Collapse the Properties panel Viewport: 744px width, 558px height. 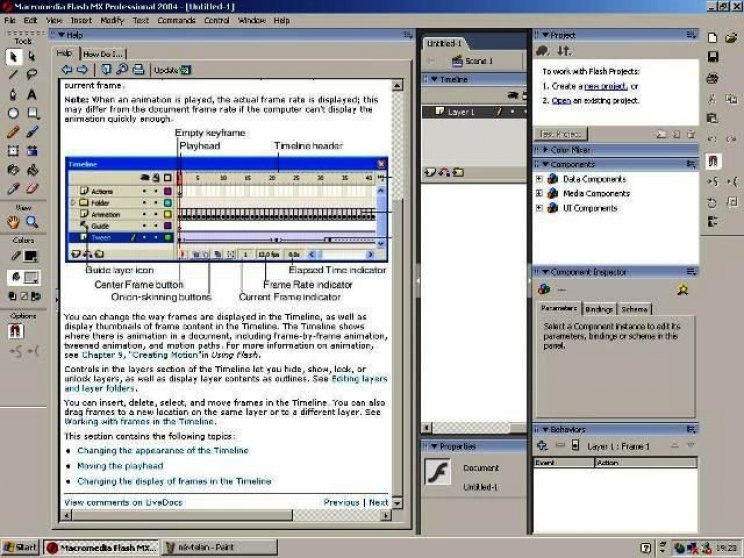click(x=434, y=446)
